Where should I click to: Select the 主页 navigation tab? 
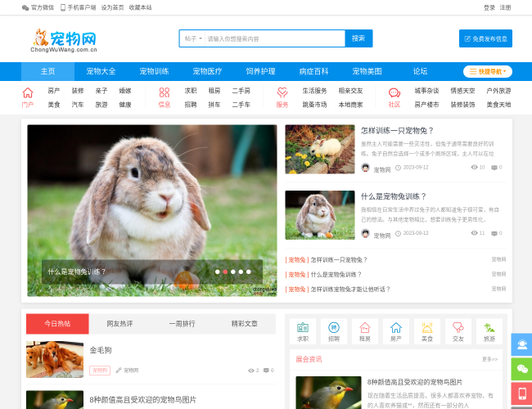47,71
